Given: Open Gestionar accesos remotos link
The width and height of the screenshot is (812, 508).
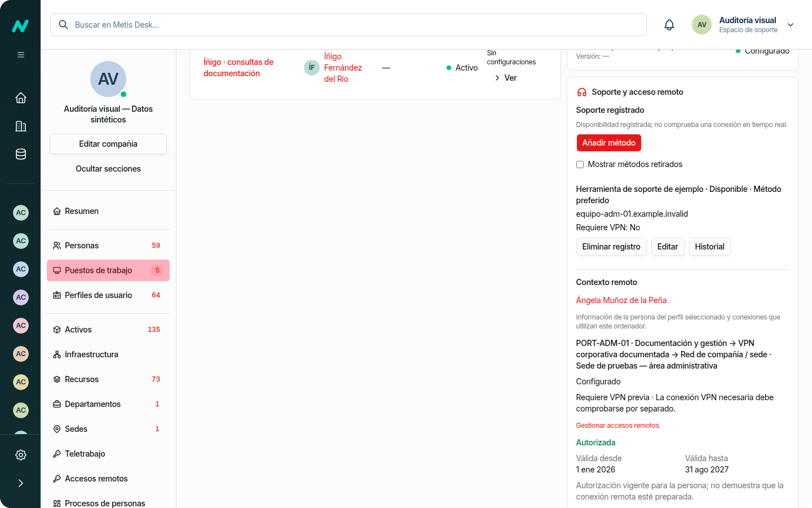Looking at the screenshot, I should coord(617,426).
